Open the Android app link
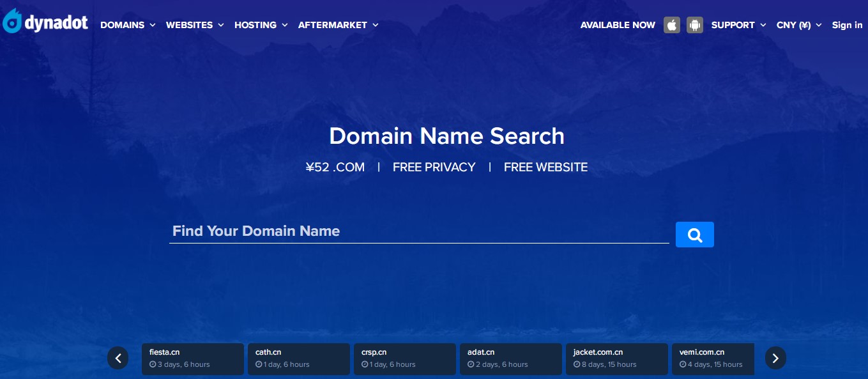 tap(695, 25)
